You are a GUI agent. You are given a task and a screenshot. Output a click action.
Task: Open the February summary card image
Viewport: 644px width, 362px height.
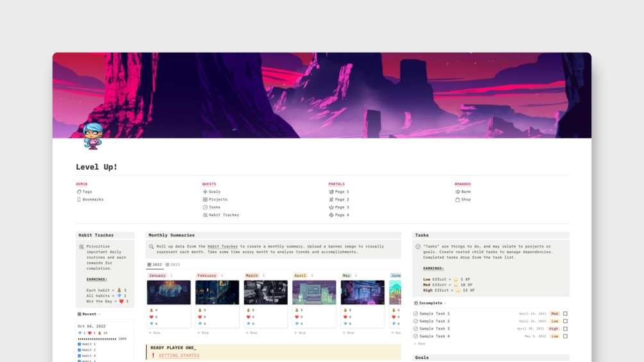click(217, 293)
